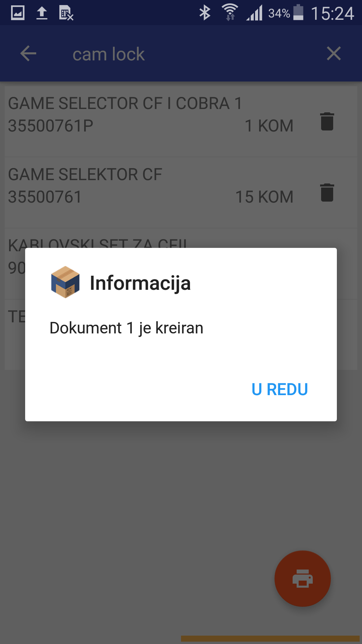
Task: Open the Bluetooth status icon
Action: coord(205,13)
